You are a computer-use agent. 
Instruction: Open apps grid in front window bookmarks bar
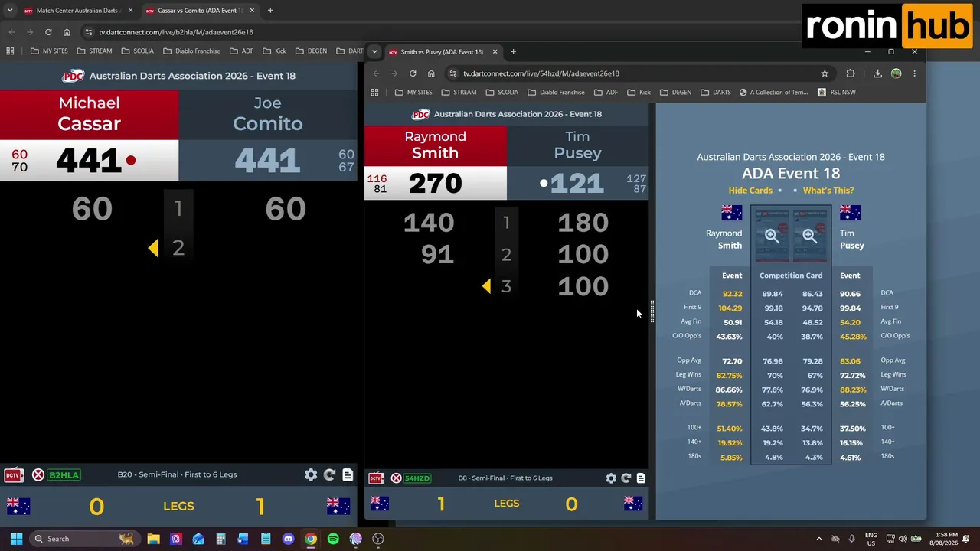[x=374, y=93]
